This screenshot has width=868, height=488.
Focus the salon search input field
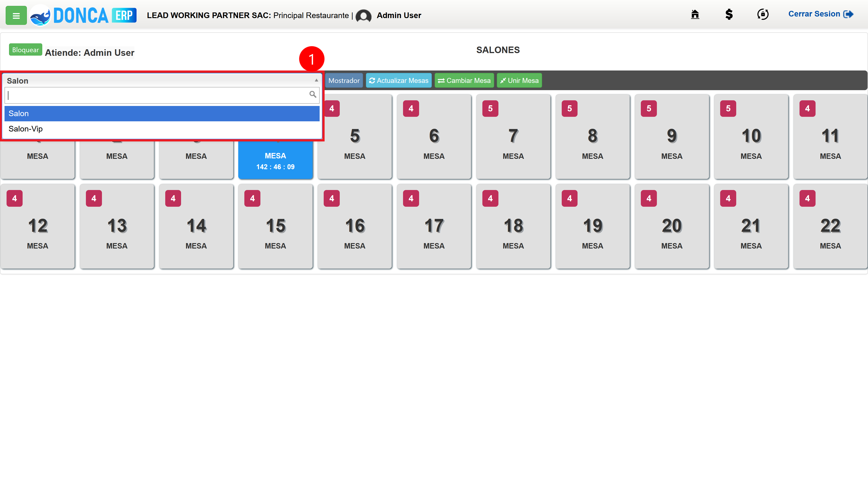[x=162, y=95]
